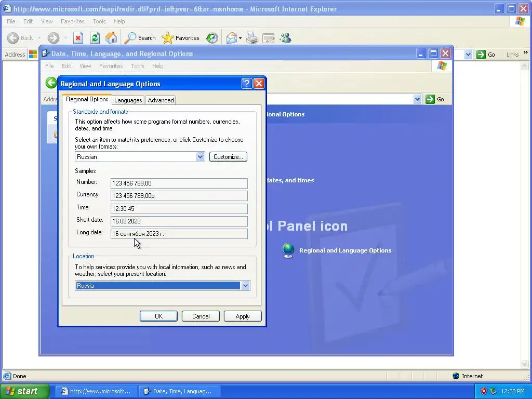The image size is (532, 399).
Task: Click the IE Forward arrow icon
Action: click(54, 38)
